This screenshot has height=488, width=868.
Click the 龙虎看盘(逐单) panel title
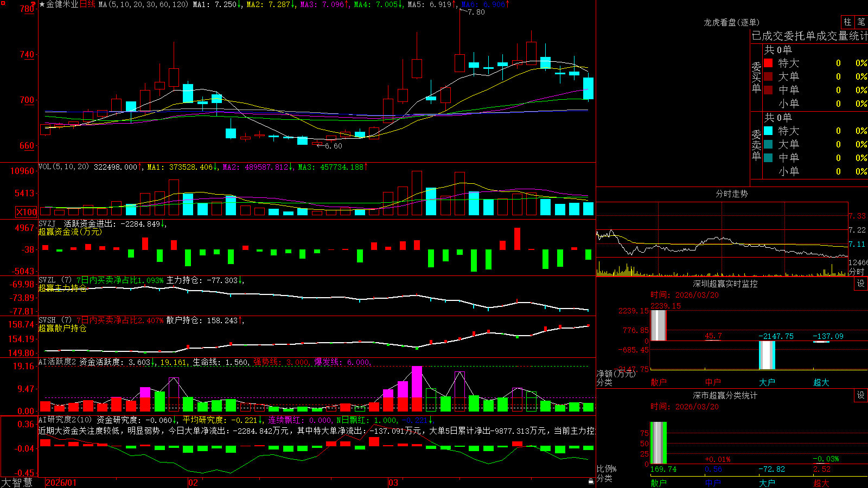(732, 22)
